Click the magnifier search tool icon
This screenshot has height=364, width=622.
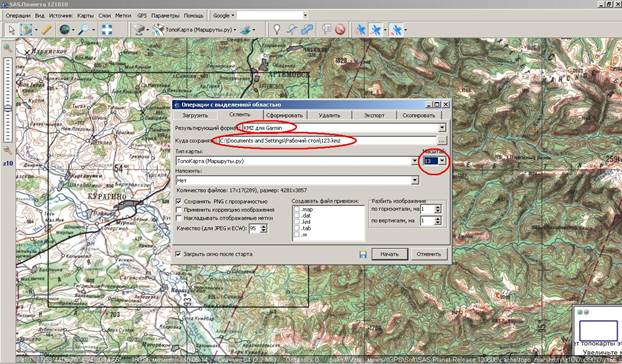click(84, 30)
